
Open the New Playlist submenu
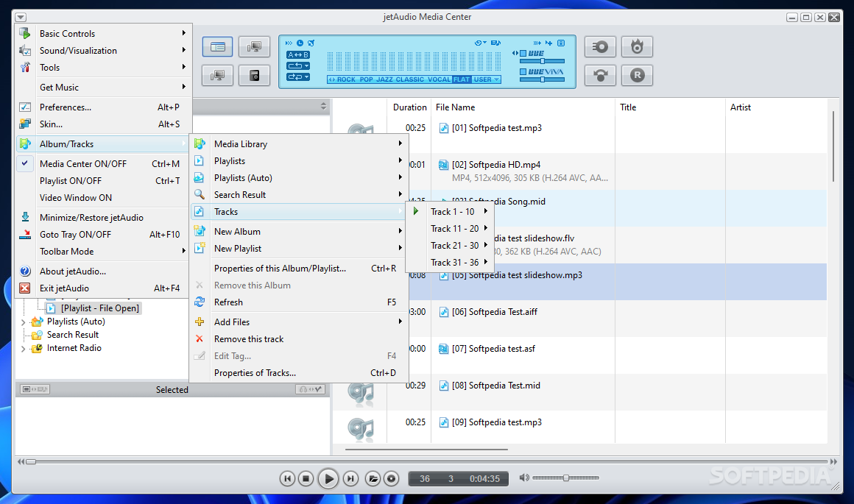click(x=299, y=248)
